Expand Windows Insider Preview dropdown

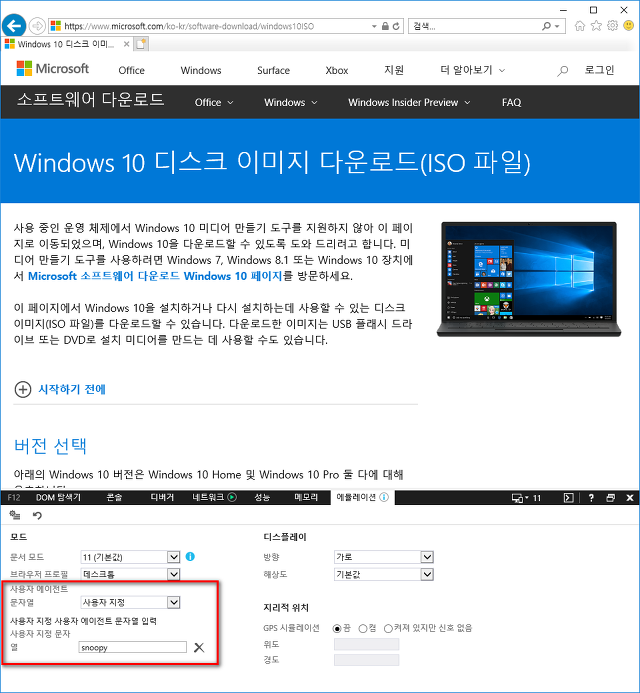pyautogui.click(x=409, y=103)
